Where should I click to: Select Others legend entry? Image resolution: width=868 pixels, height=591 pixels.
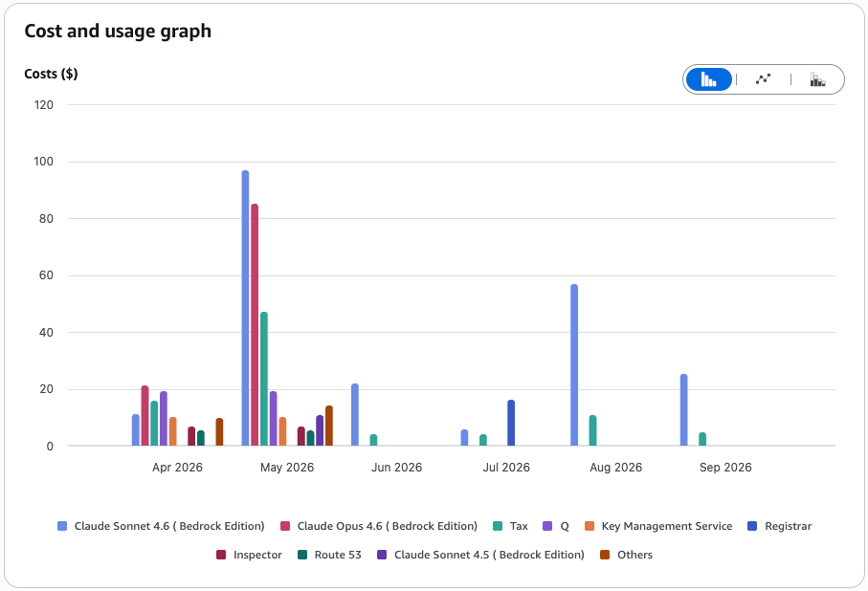tap(627, 555)
